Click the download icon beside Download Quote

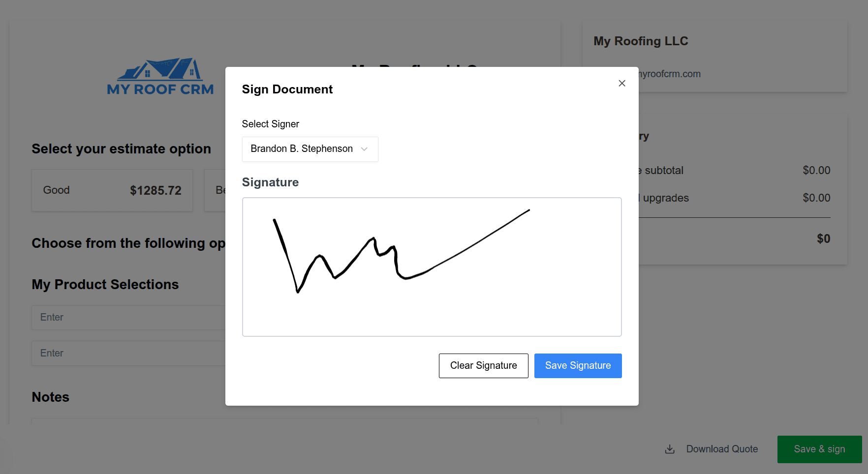(x=669, y=449)
